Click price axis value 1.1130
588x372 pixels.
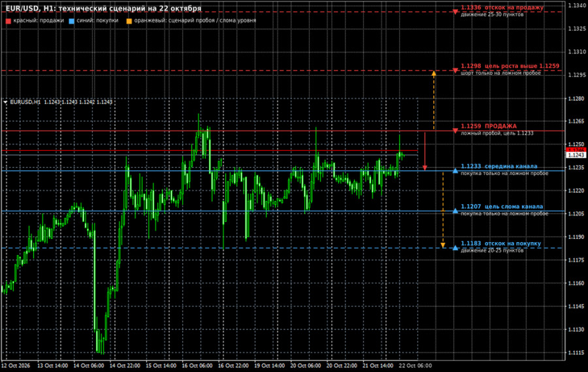[576, 330]
